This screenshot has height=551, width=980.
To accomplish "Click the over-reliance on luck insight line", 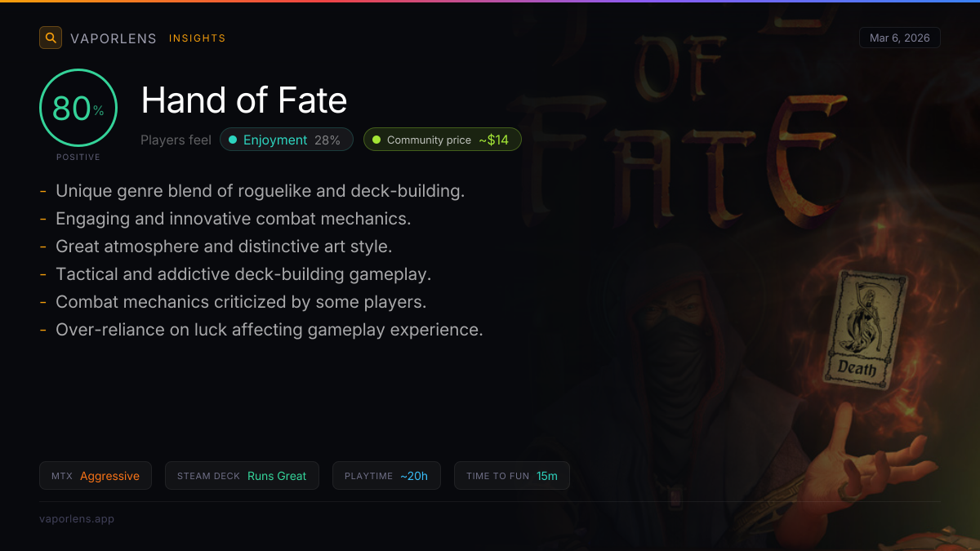I will [269, 330].
